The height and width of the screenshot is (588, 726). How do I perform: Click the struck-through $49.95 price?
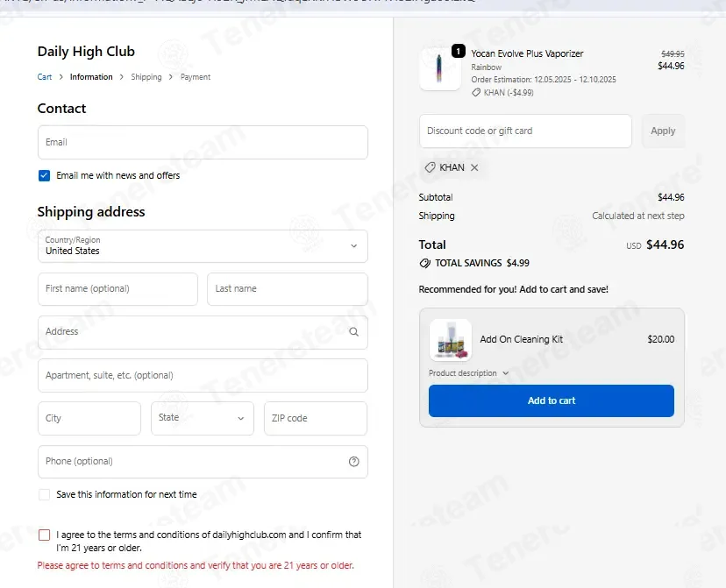673,53
